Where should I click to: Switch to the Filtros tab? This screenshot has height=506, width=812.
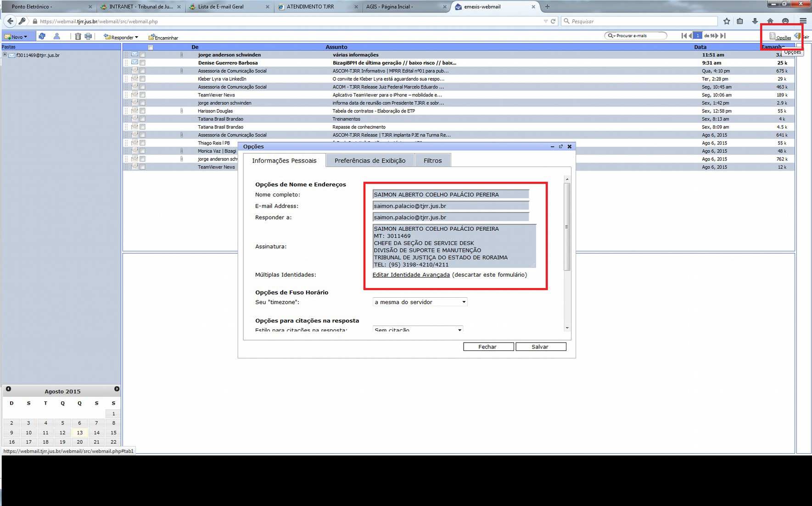[x=432, y=161]
